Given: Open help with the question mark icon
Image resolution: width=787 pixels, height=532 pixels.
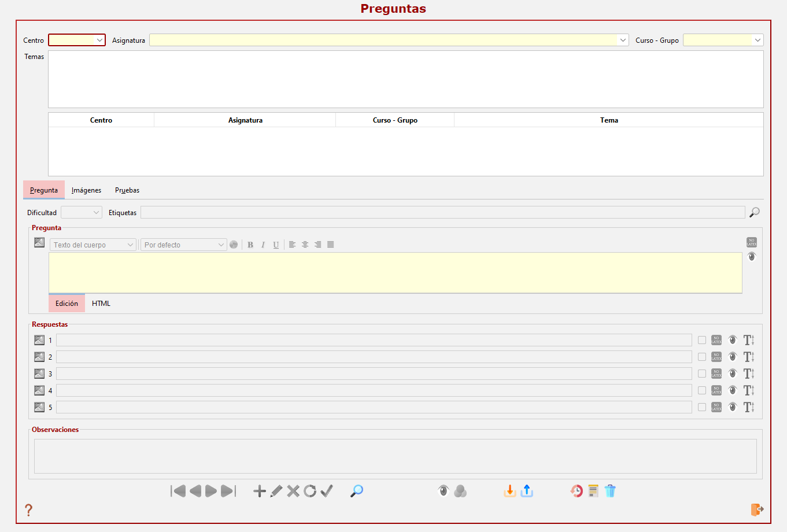Looking at the screenshot, I should (x=28, y=510).
